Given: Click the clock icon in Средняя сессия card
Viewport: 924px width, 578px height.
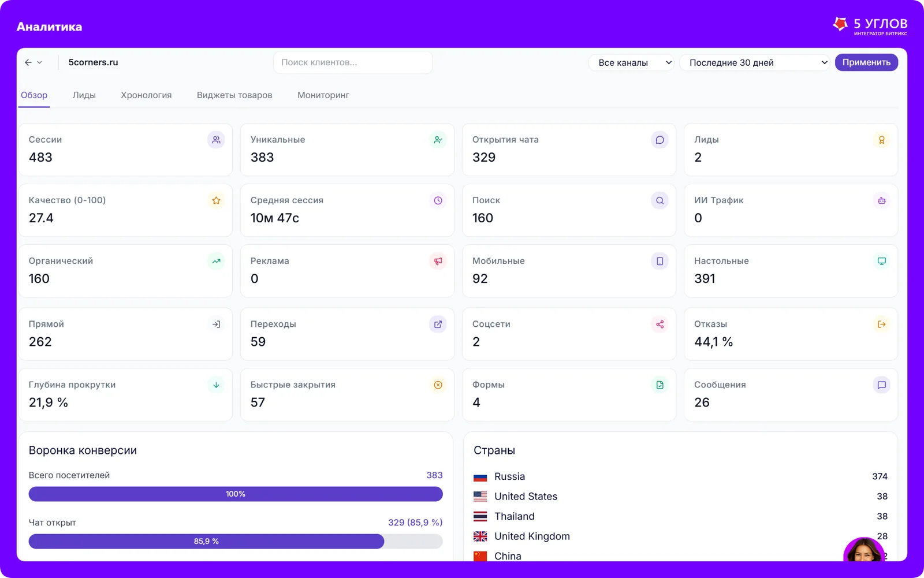Looking at the screenshot, I should 438,200.
